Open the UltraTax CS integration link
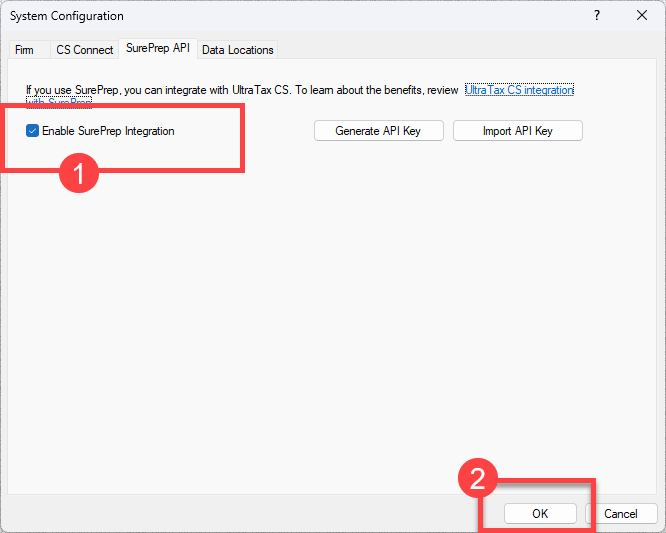This screenshot has height=533, width=666. [519, 90]
